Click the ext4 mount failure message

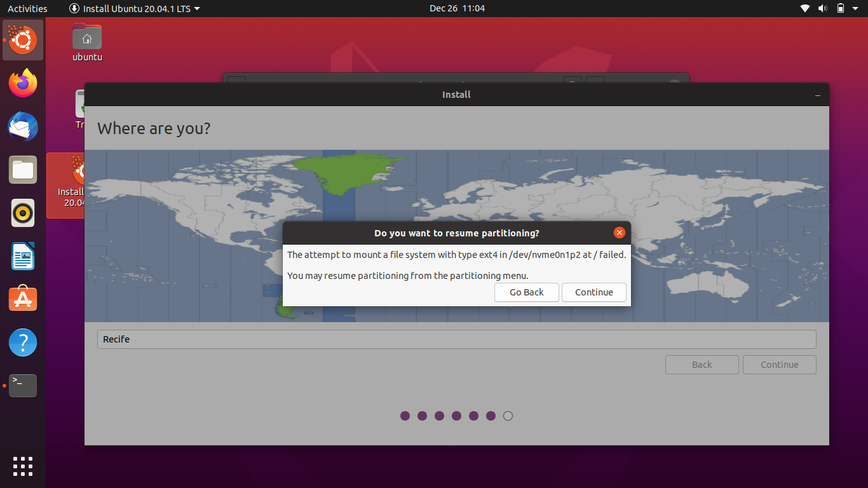tap(456, 255)
